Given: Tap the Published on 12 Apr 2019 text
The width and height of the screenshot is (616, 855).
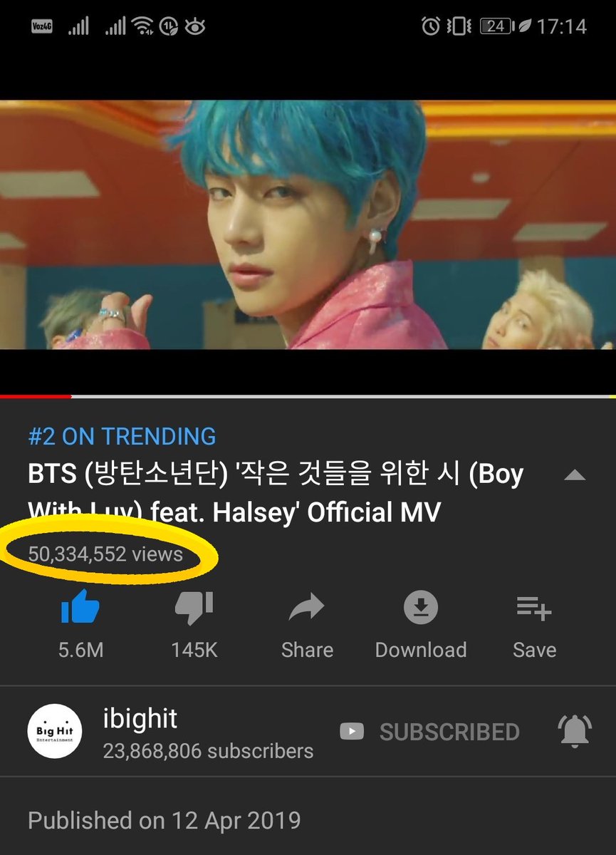Looking at the screenshot, I should pyautogui.click(x=164, y=820).
